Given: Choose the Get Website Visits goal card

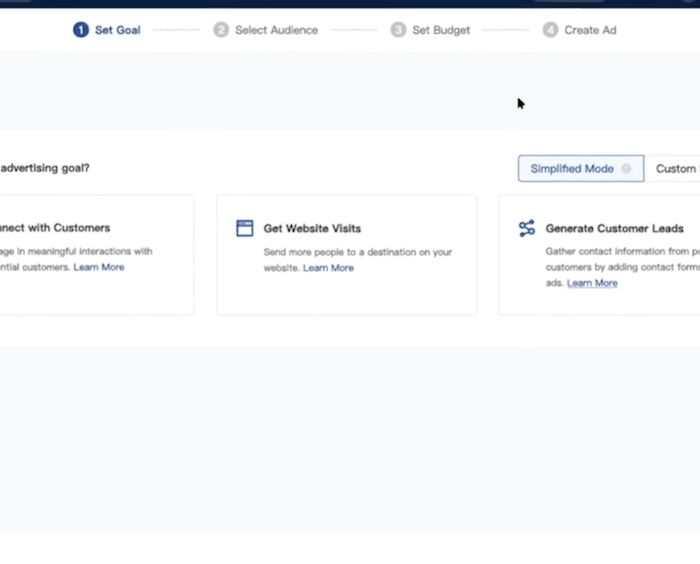Looking at the screenshot, I should tap(347, 255).
